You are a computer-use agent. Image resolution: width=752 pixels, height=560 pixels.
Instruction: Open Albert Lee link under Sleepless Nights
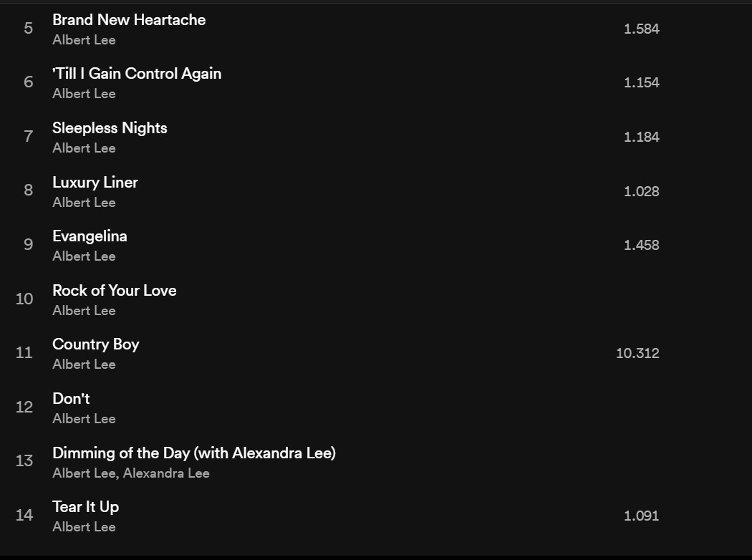pyautogui.click(x=84, y=148)
